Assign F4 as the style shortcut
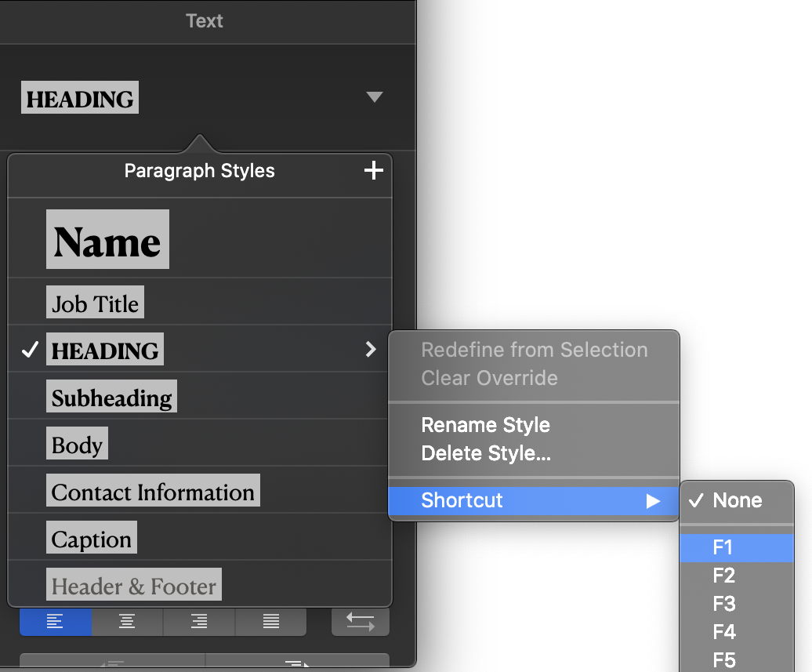 [737, 632]
